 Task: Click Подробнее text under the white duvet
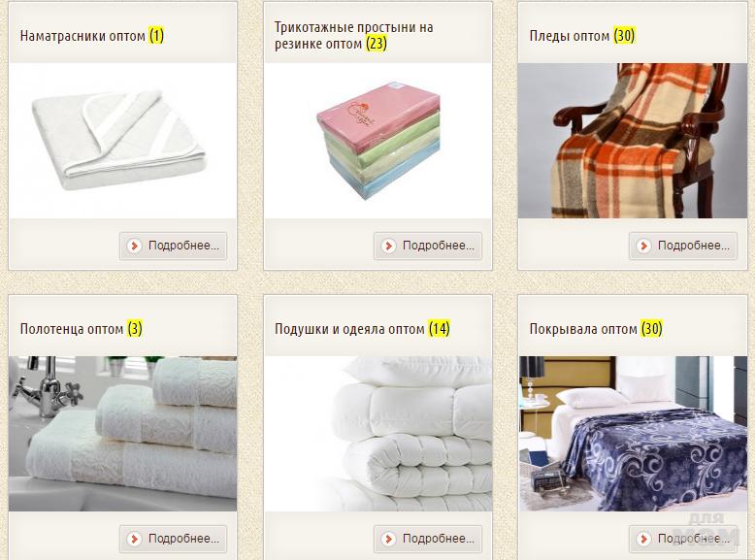point(439,539)
